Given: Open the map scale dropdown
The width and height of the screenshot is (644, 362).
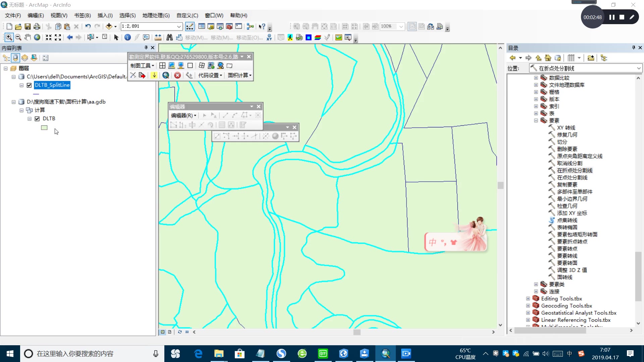Looking at the screenshot, I should tap(179, 26).
